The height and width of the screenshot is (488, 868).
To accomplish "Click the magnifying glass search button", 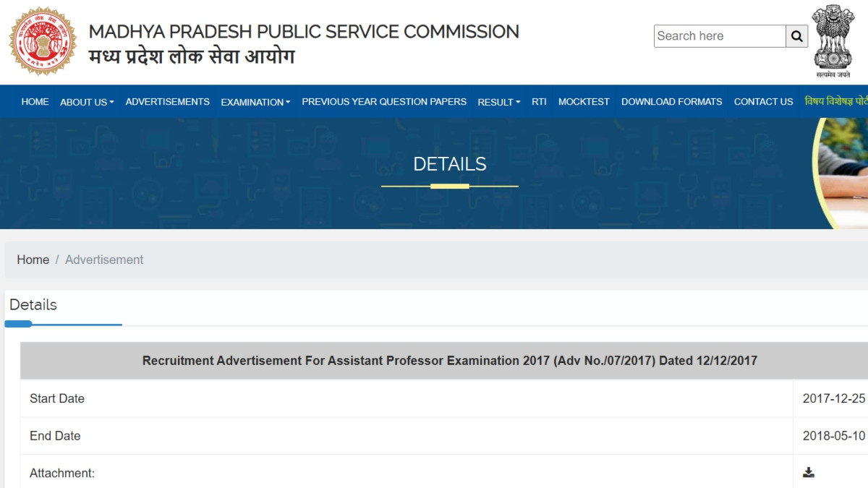I will tap(796, 36).
